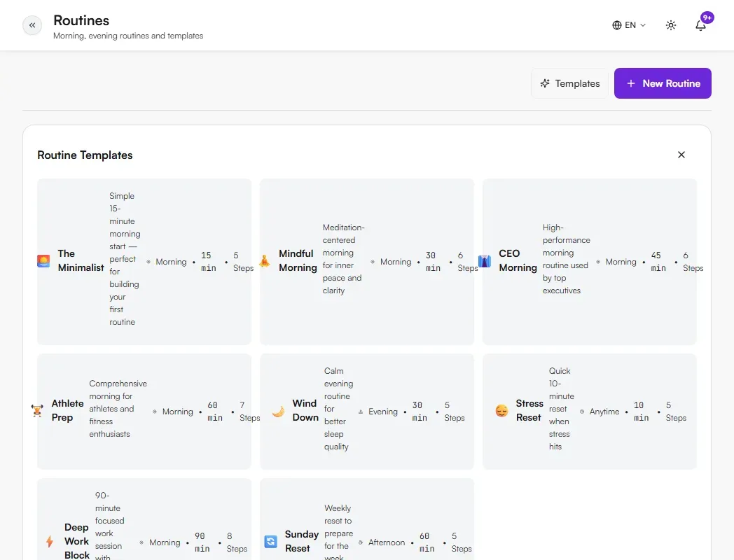This screenshot has width=734, height=560.
Task: Select the Deep Work Block template title
Action: click(77, 541)
